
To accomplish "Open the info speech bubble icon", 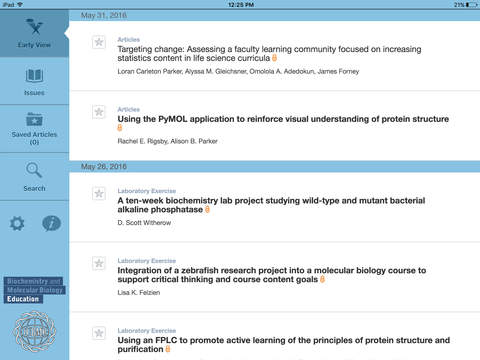I will pos(51,223).
